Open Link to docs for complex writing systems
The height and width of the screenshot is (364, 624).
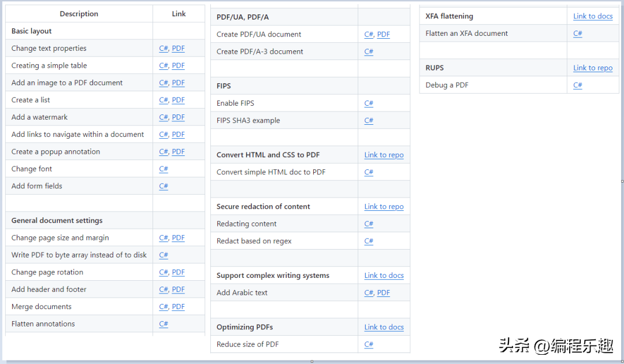[384, 276]
